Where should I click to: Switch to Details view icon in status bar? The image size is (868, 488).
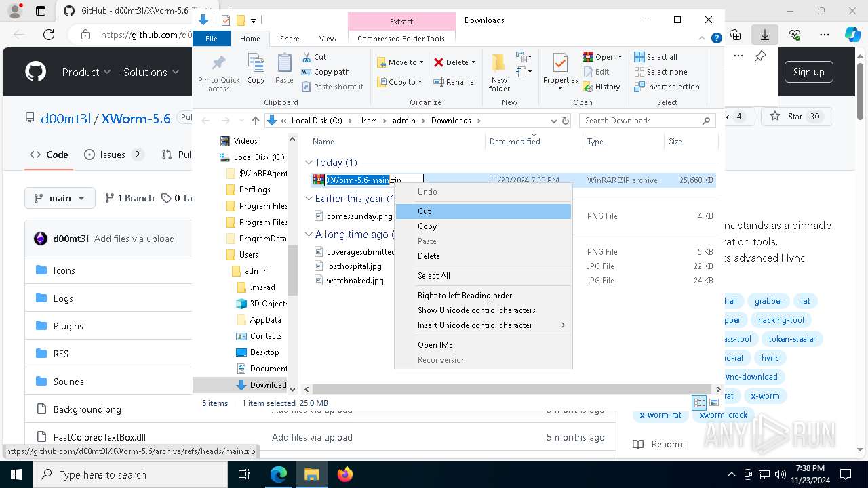[699, 403]
